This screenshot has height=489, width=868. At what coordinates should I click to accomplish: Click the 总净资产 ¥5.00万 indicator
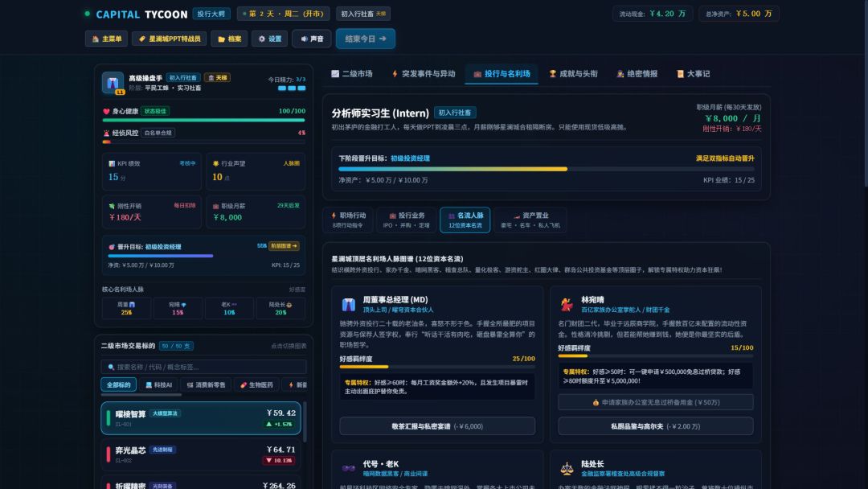(739, 14)
